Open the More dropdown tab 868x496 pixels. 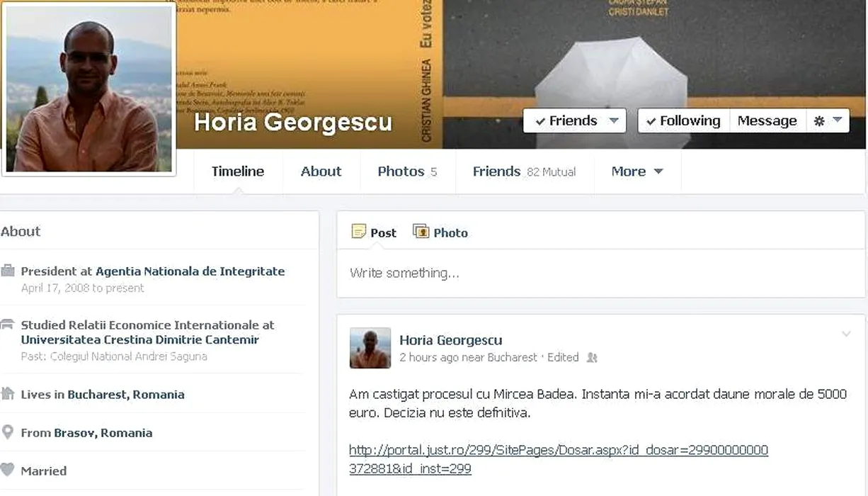[x=637, y=171]
